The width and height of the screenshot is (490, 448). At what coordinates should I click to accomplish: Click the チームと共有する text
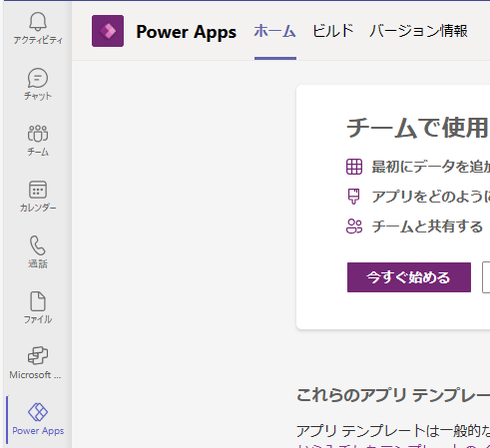pyautogui.click(x=427, y=226)
